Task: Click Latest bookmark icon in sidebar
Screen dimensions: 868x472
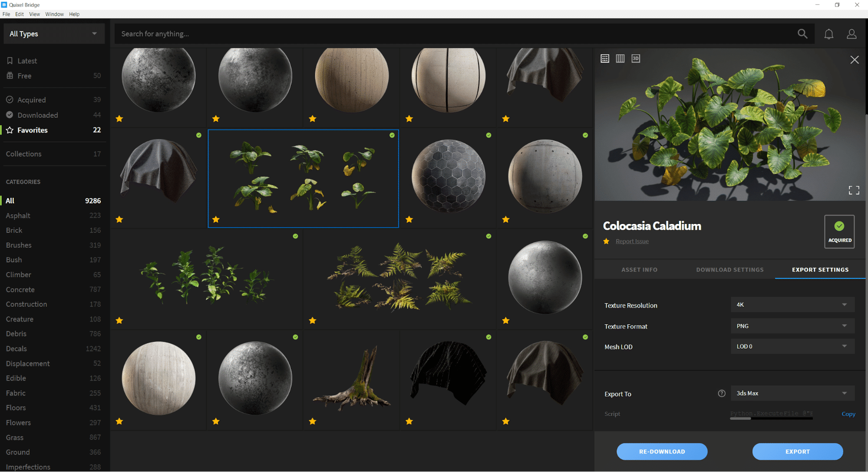Action: point(10,61)
